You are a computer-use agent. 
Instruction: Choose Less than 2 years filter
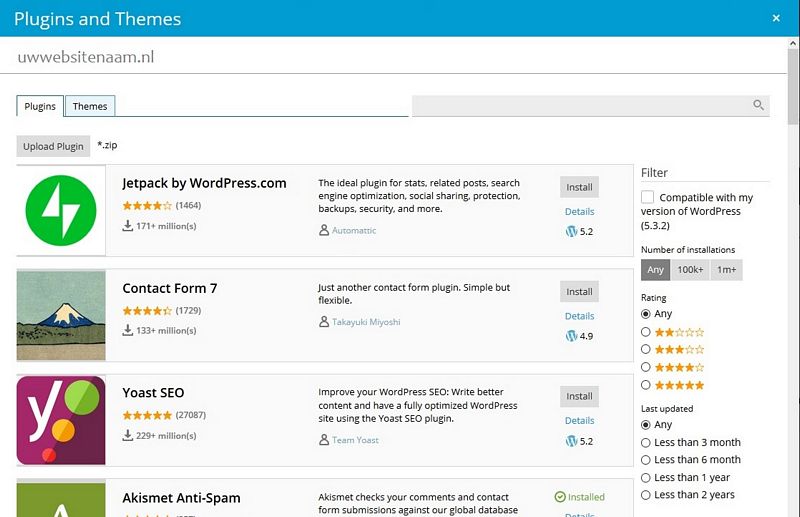coord(645,495)
